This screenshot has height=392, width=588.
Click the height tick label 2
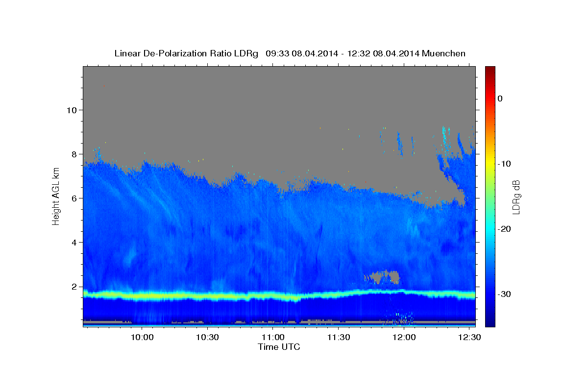[x=73, y=287]
